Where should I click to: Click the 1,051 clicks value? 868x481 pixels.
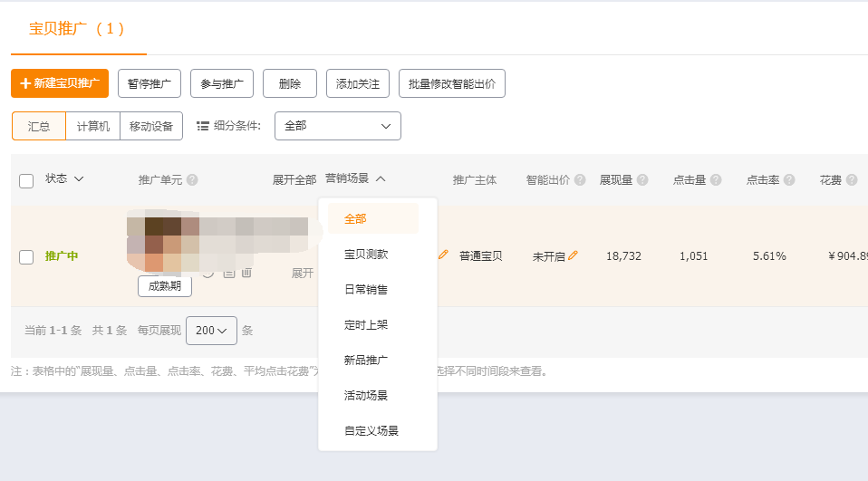(694, 256)
